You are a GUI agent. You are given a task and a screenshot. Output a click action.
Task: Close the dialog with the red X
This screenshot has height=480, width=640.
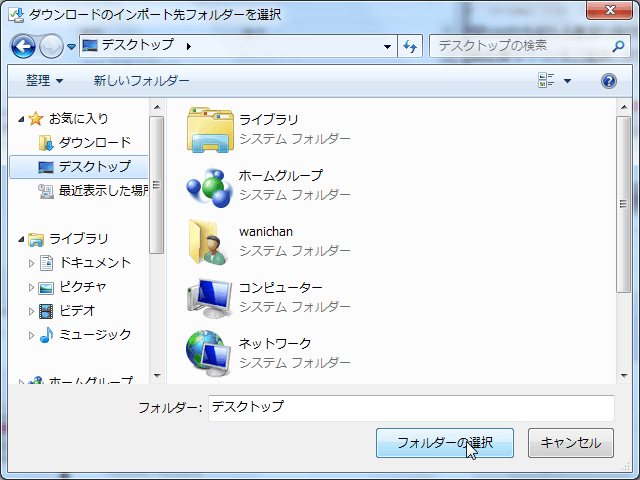click(x=609, y=9)
